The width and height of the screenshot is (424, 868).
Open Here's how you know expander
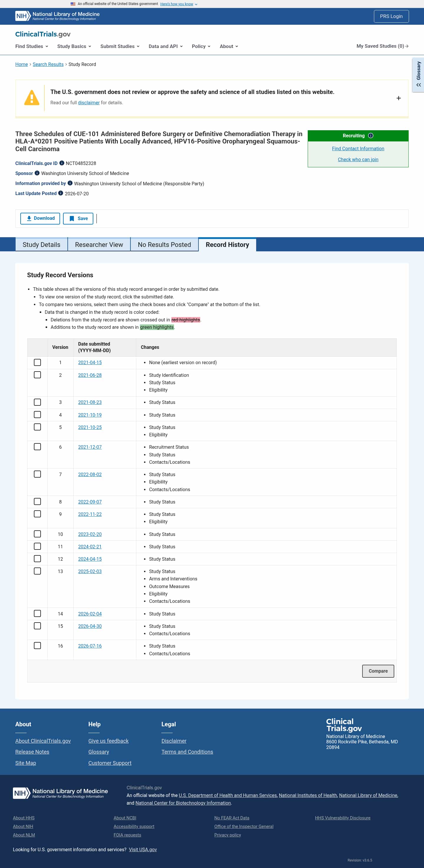click(x=178, y=4)
